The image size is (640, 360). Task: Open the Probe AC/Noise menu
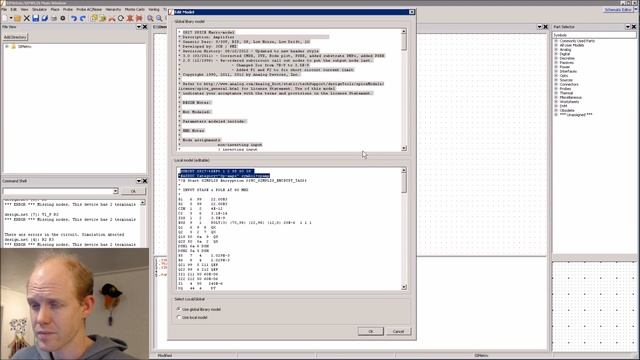tap(89, 9)
